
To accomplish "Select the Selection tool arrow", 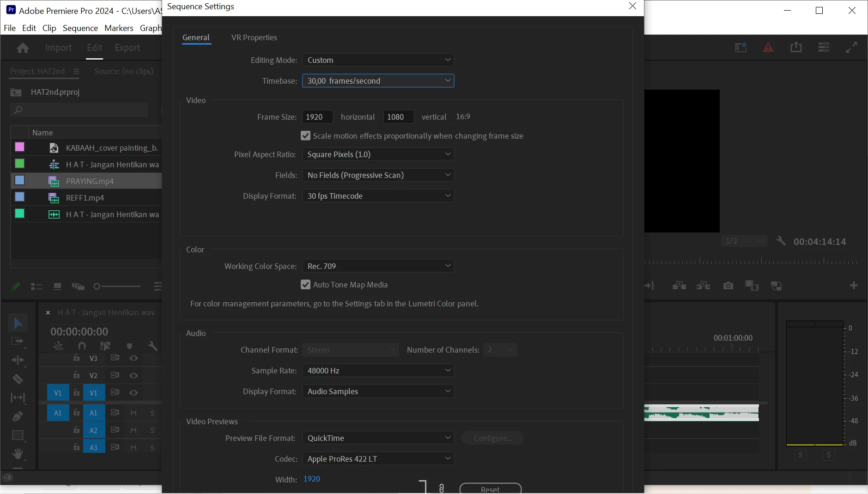I will pyautogui.click(x=18, y=323).
